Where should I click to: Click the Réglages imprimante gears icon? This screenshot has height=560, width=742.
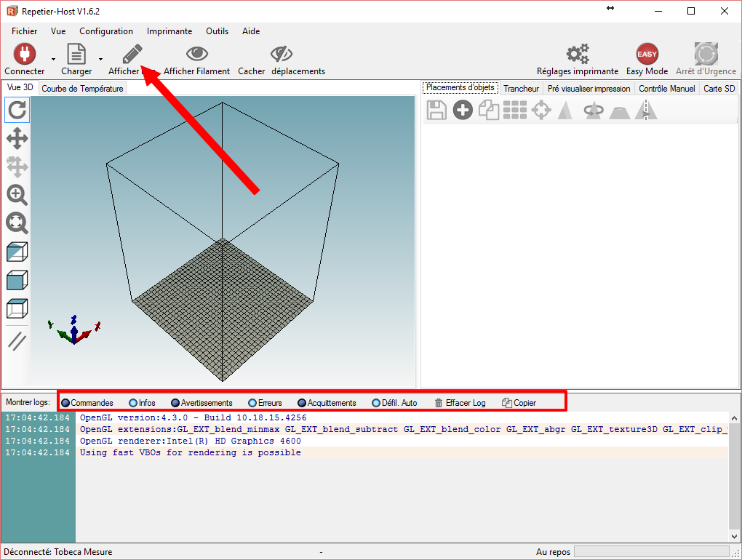click(x=578, y=55)
